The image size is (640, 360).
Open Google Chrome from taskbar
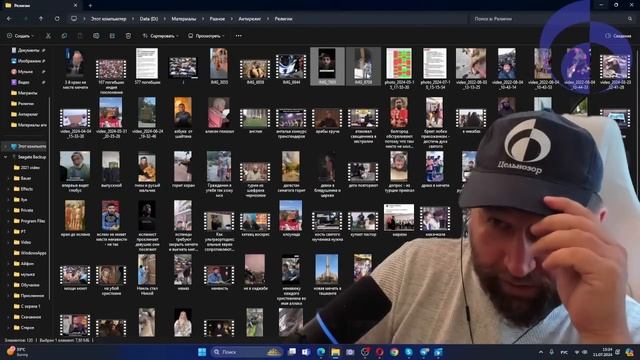(x=394, y=352)
